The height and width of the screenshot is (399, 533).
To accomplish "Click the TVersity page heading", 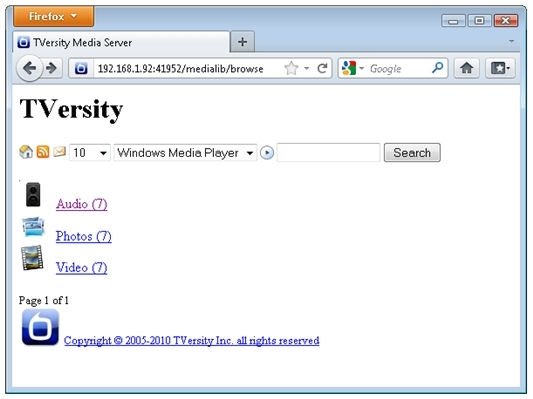I will click(x=71, y=109).
